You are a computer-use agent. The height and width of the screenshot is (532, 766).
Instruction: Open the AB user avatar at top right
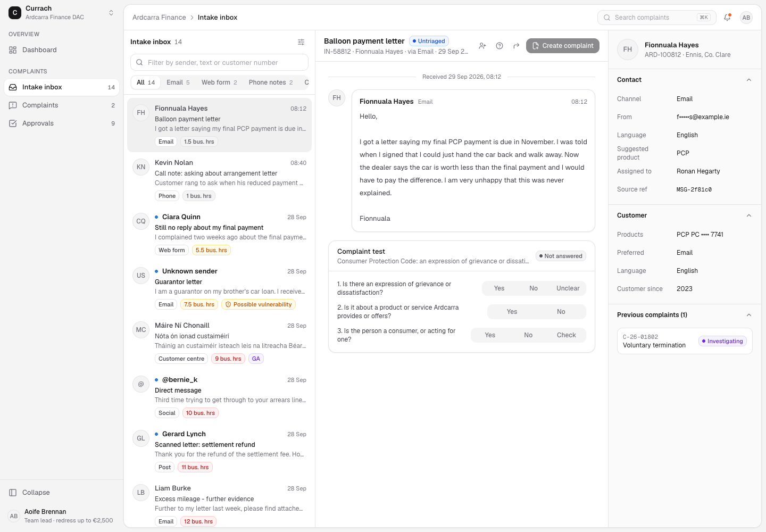click(x=746, y=18)
